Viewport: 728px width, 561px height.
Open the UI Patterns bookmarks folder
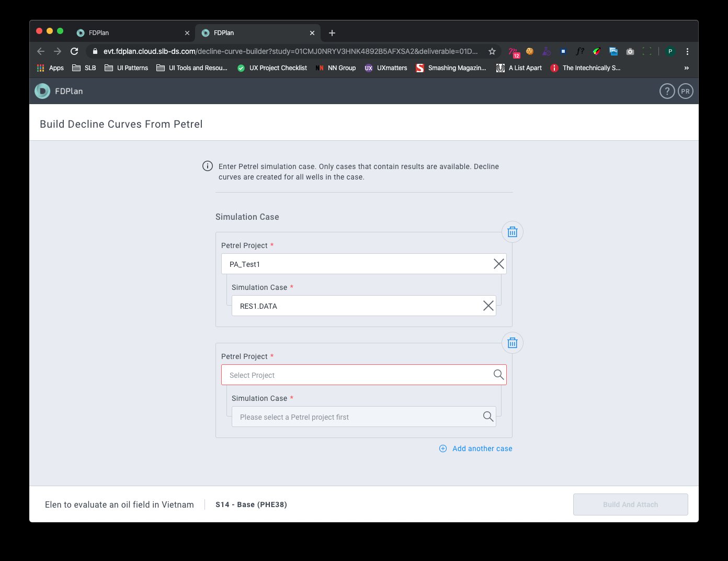click(127, 68)
